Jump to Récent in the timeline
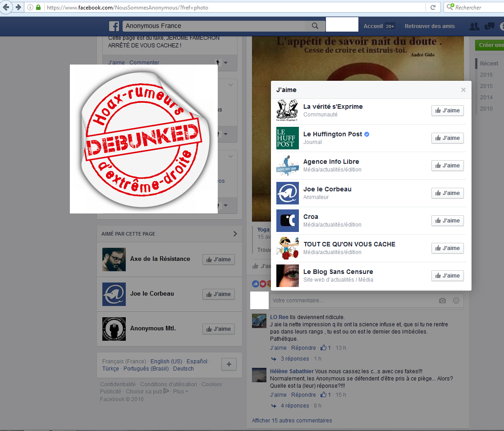504x431 pixels. click(x=489, y=64)
